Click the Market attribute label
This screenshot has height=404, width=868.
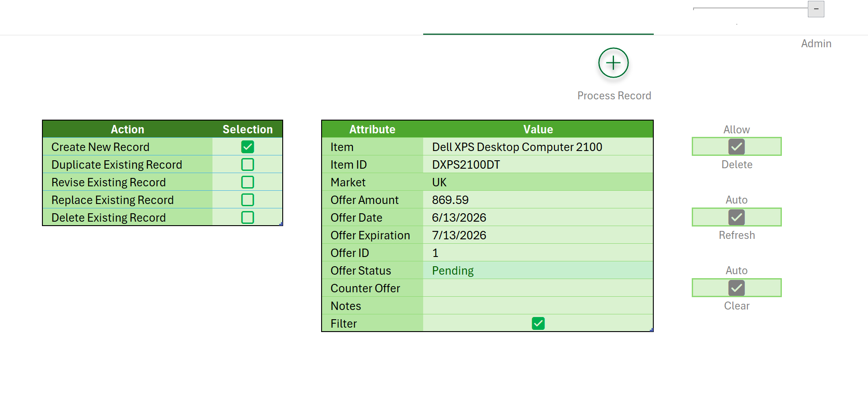348,182
